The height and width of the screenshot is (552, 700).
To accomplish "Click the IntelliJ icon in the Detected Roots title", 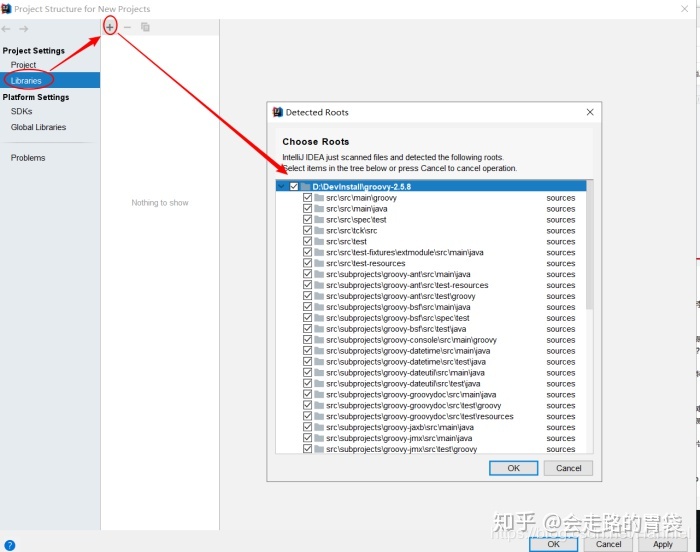I will pos(277,112).
